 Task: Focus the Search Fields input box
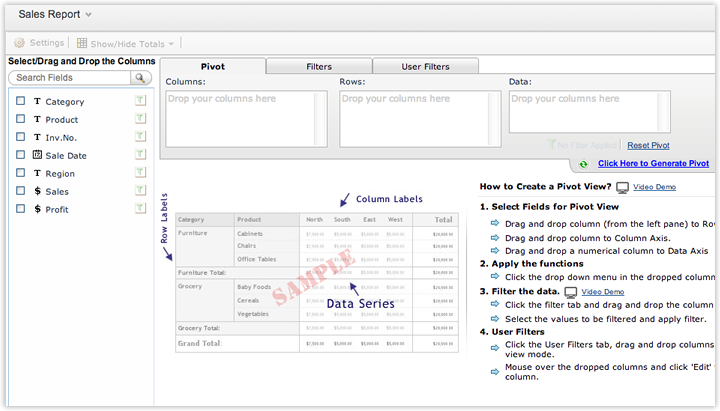pos(70,77)
